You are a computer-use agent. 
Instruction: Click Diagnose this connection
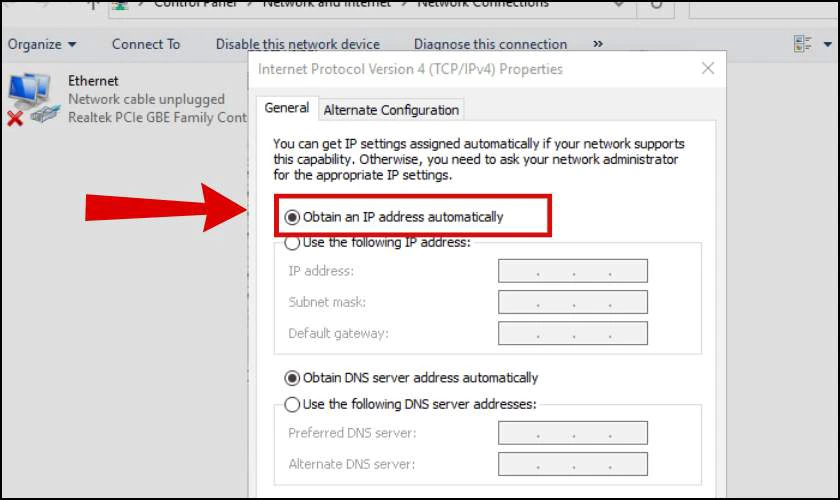(490, 44)
